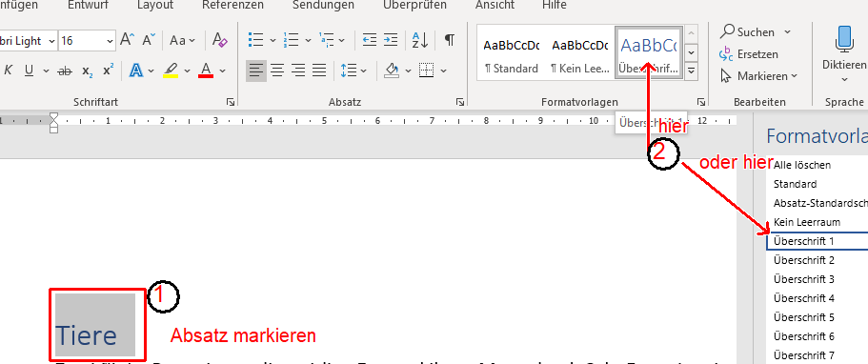Image resolution: width=868 pixels, height=364 pixels.
Task: Apply the Standard style from gallery
Action: coord(511,55)
